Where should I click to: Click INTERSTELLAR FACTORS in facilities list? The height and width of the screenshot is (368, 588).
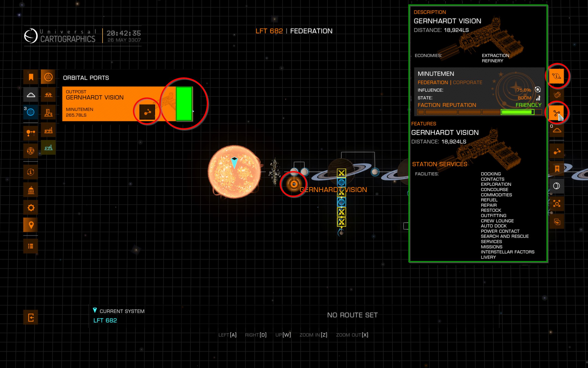tap(508, 252)
